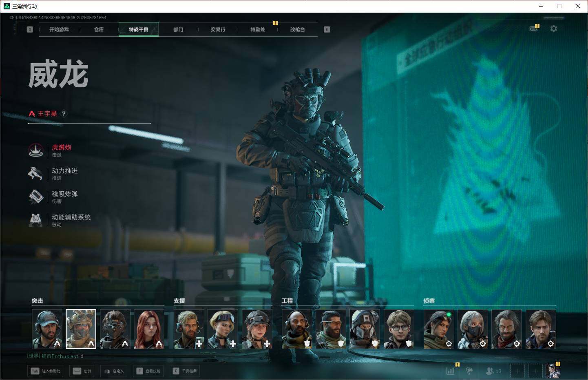Image resolution: width=588 pixels, height=380 pixels.
Task: Click the second empty squad slot plus
Action: click(535, 371)
